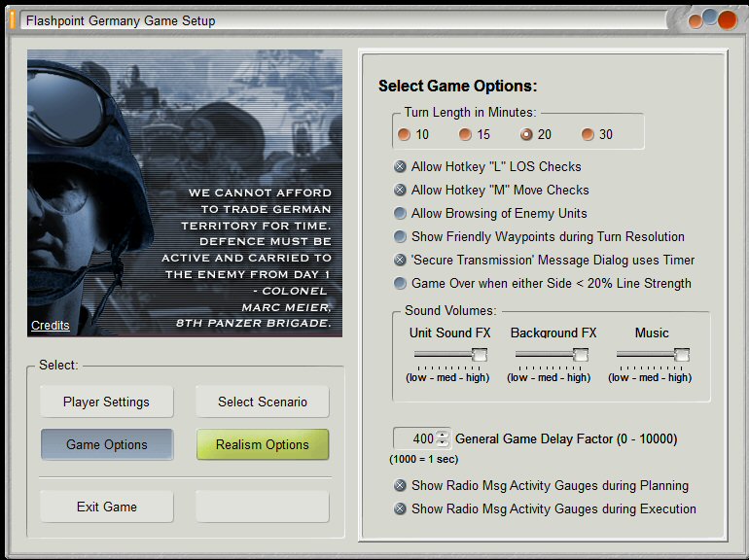Image resolution: width=749 pixels, height=560 pixels.
Task: Select 15 minute turn length
Action: click(x=465, y=134)
